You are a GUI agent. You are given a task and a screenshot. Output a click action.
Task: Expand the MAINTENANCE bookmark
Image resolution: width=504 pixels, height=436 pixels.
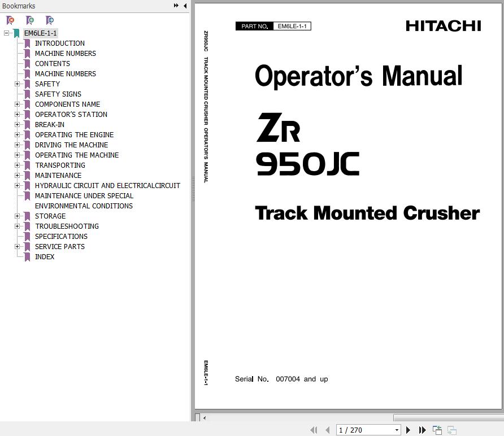(x=17, y=176)
